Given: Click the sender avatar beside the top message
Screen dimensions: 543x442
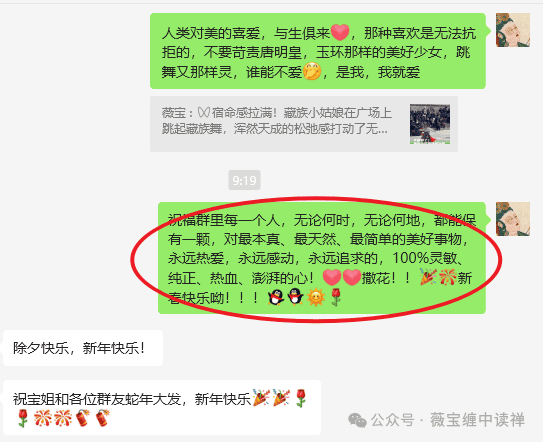Looking at the screenshot, I should [x=513, y=30].
